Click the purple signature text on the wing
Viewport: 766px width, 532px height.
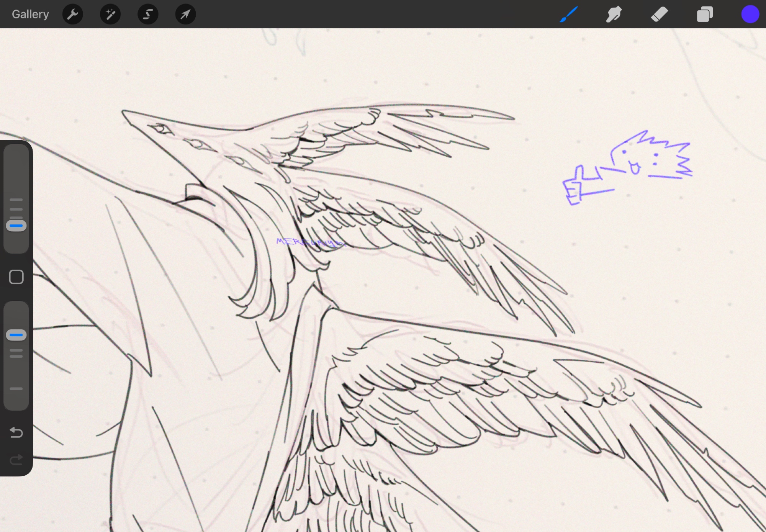pyautogui.click(x=310, y=242)
